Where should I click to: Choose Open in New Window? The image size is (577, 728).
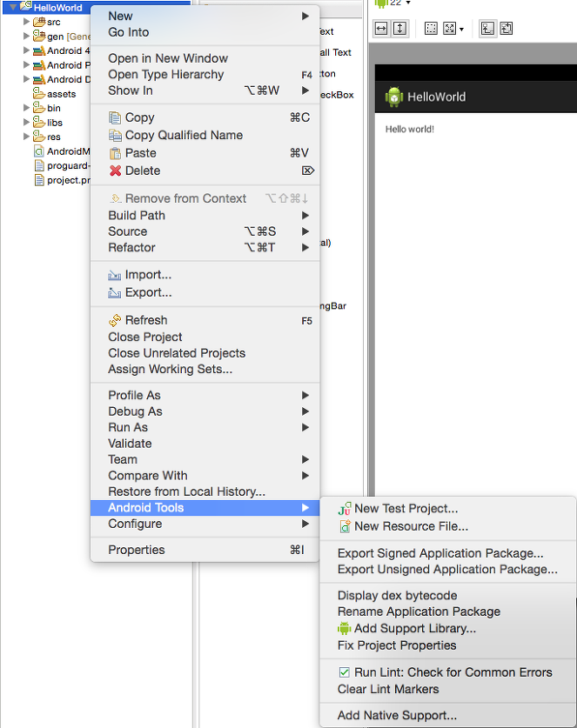pyautogui.click(x=205, y=58)
